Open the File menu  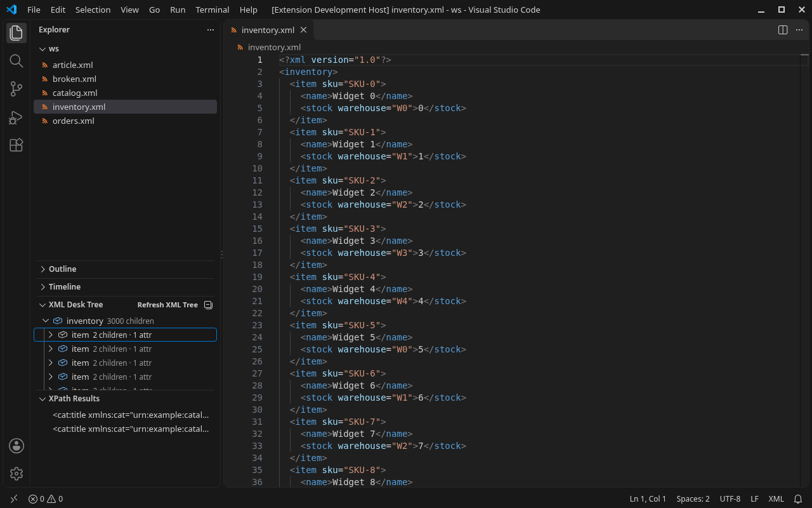pos(34,10)
